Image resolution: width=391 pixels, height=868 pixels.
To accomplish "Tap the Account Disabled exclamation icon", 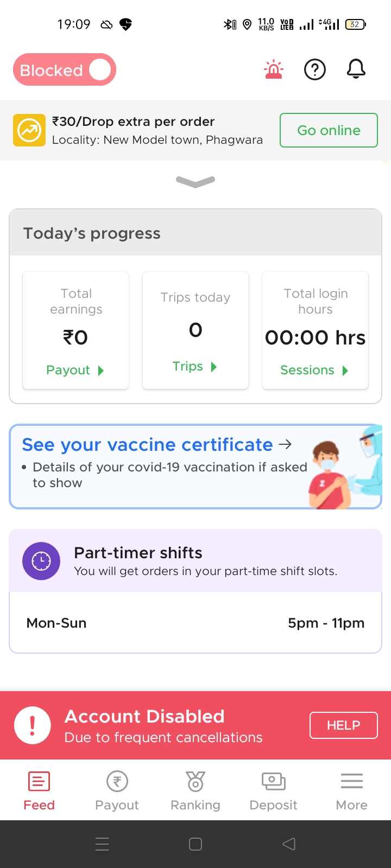I will tap(33, 725).
